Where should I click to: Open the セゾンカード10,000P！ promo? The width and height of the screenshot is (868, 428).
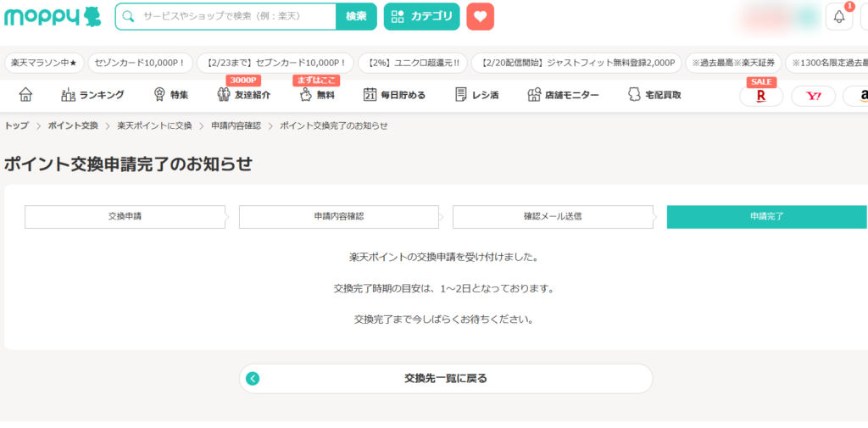[140, 63]
